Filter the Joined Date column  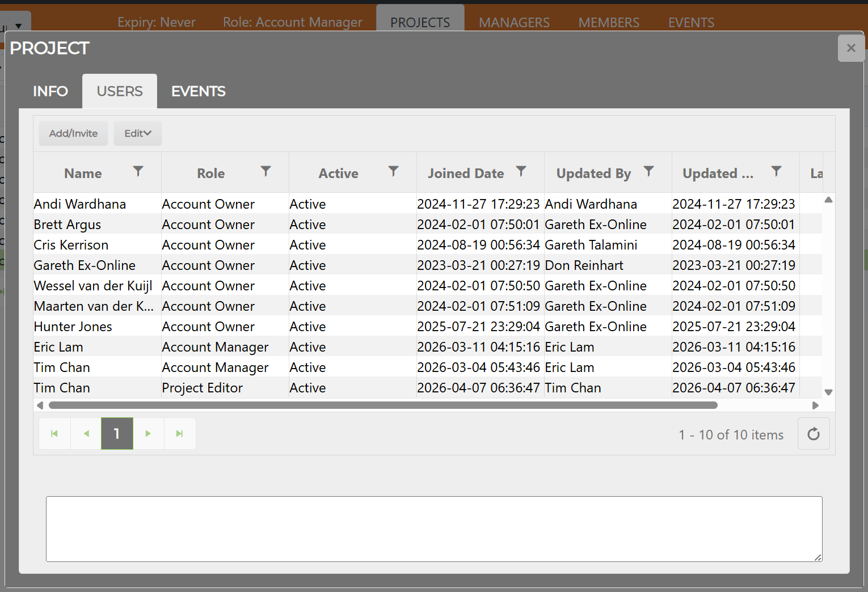(521, 171)
